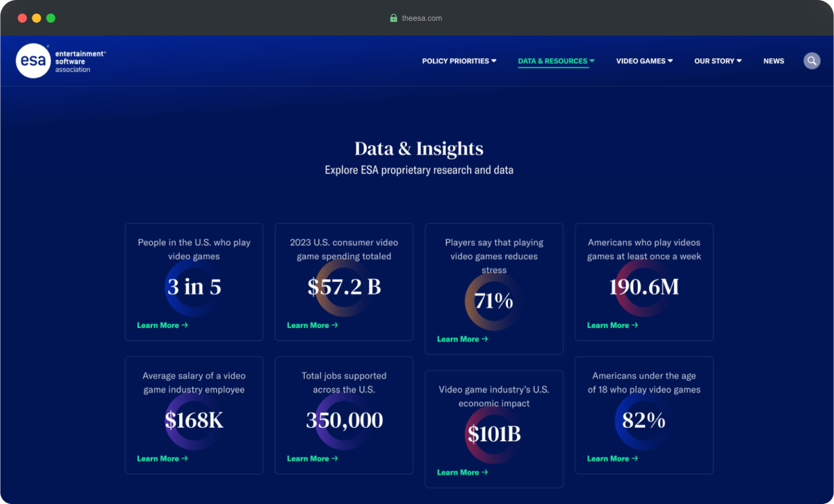Open the site search magnifier icon
This screenshot has width=834, height=504.
point(812,61)
